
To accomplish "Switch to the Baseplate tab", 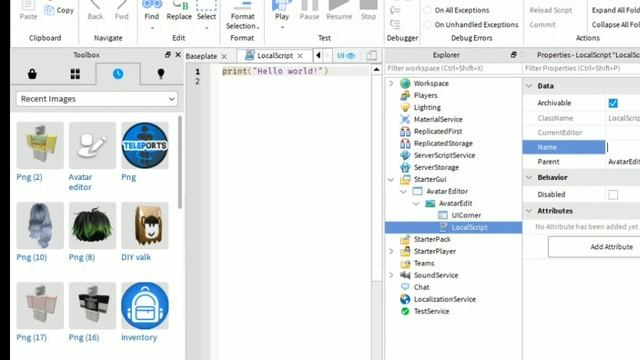I will point(201,56).
